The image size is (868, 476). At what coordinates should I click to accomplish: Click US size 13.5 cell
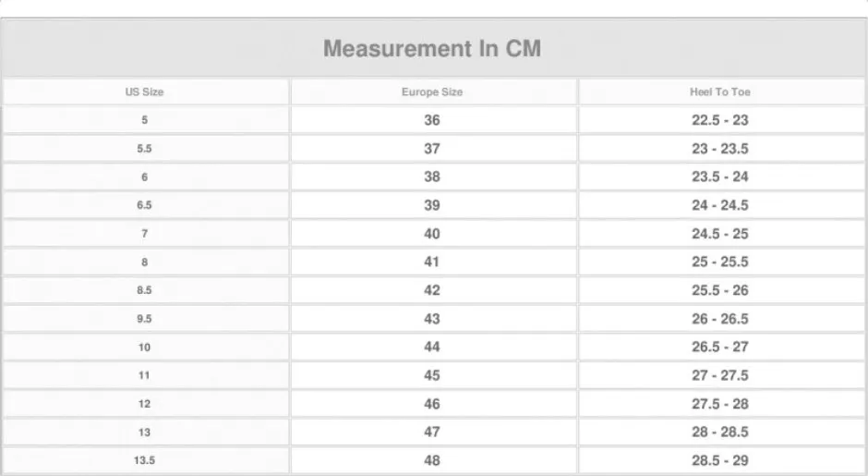pyautogui.click(x=145, y=460)
